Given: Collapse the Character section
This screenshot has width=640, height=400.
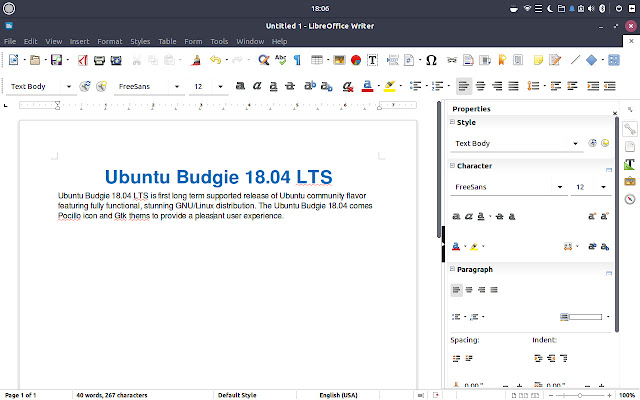Looking at the screenshot, I should tap(452, 165).
